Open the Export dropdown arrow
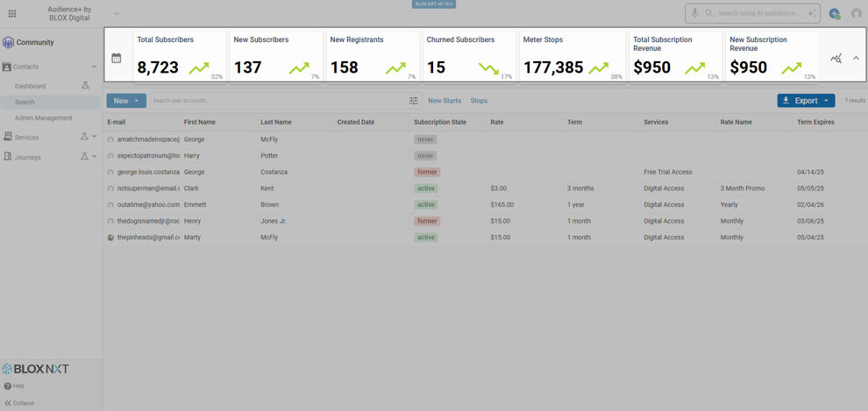 click(826, 101)
